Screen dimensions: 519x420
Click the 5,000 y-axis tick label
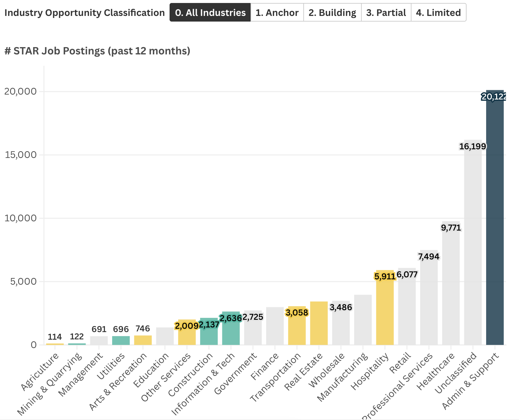click(23, 281)
